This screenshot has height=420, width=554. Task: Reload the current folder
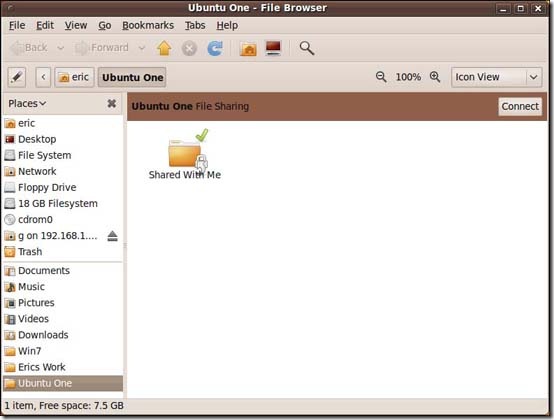pyautogui.click(x=215, y=48)
